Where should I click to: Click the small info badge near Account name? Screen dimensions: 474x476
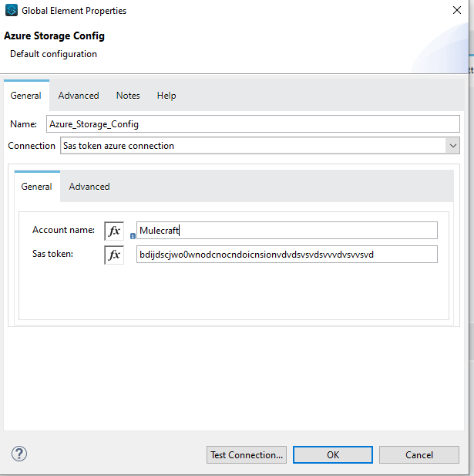(x=133, y=236)
